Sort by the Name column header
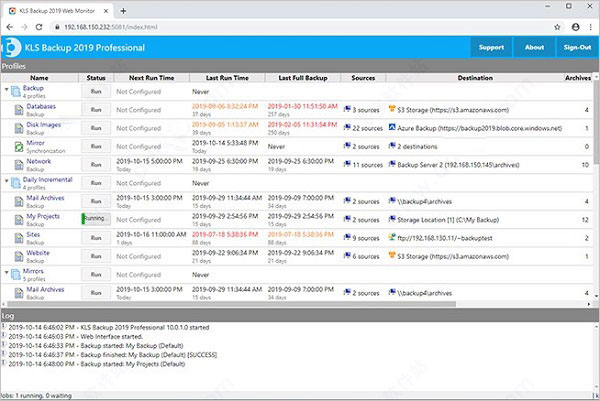600x401 pixels. pos(39,78)
